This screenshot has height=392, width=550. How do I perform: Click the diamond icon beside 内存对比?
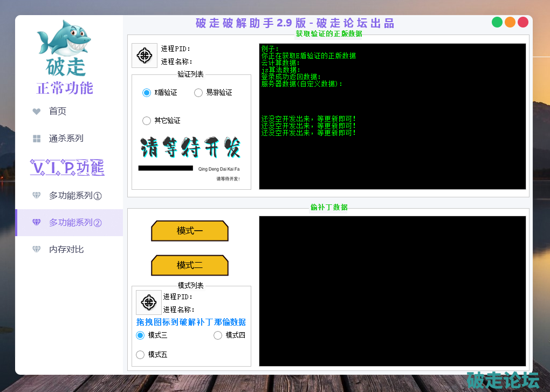coord(37,250)
